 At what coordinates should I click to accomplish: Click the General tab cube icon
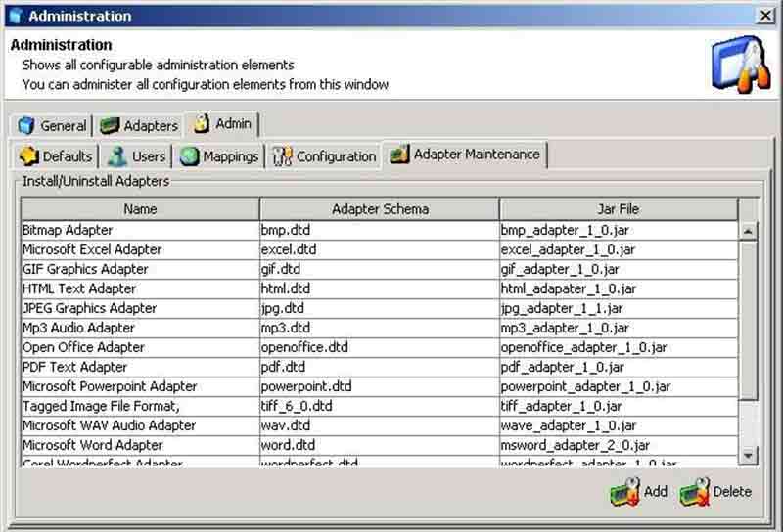coord(26,125)
